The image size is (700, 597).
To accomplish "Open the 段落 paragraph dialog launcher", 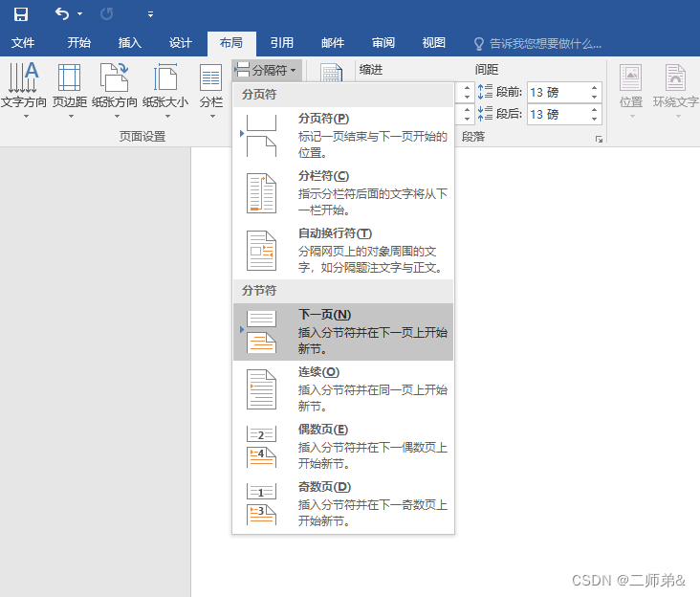I will click(x=599, y=140).
